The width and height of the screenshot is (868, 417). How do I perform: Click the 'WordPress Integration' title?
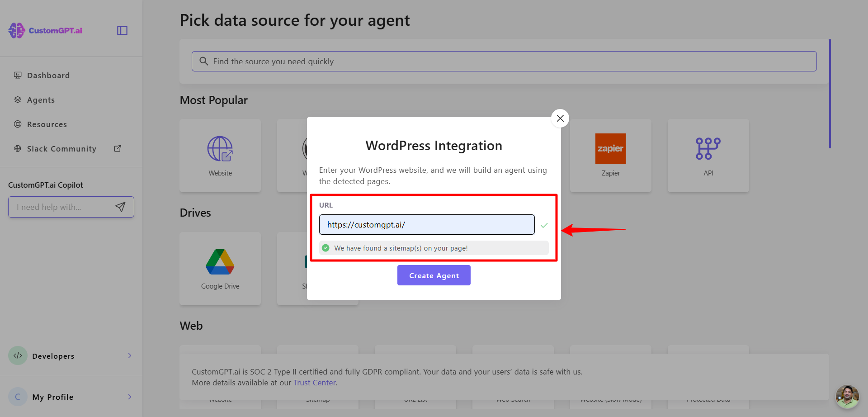point(434,146)
